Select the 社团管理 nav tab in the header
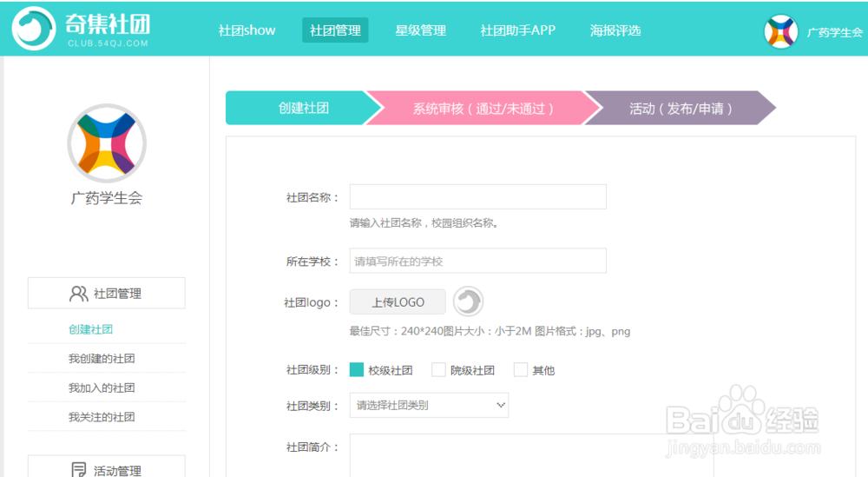868x477 pixels. [335, 30]
